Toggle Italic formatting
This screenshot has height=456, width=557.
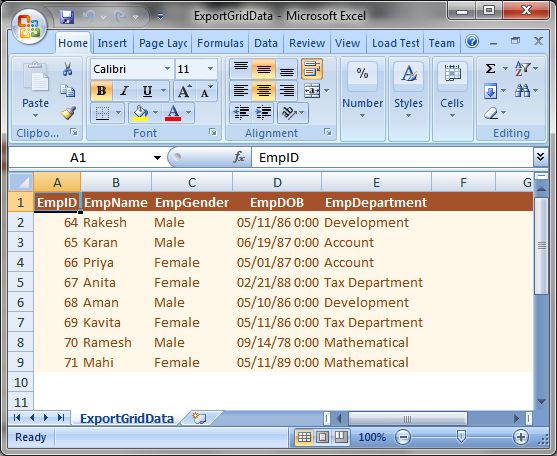(x=124, y=91)
